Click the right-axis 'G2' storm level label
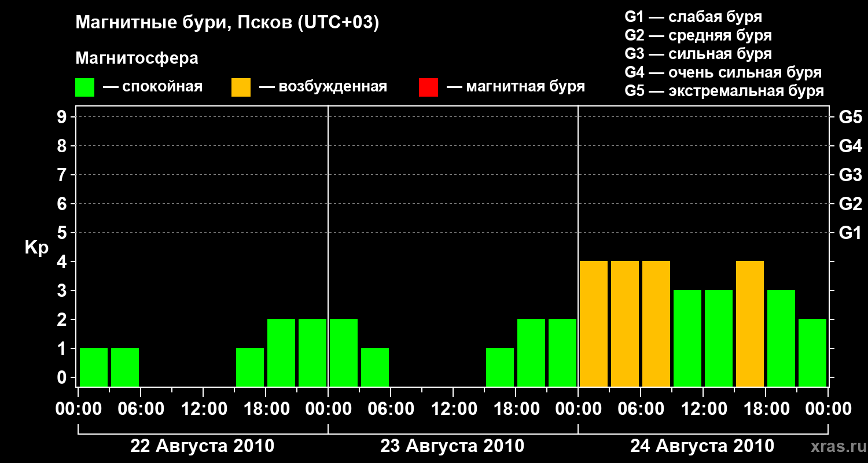This screenshot has width=868, height=463. pyautogui.click(x=850, y=204)
